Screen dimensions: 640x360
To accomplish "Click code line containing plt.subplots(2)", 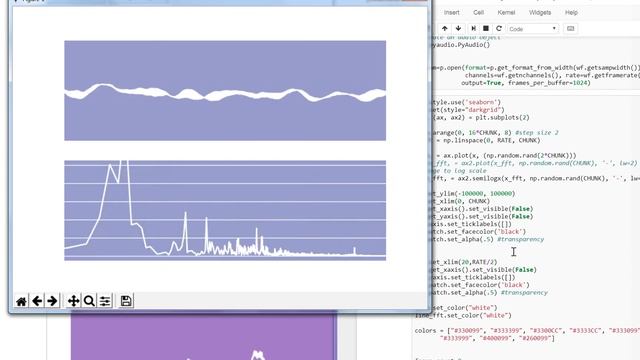I will (481, 118).
